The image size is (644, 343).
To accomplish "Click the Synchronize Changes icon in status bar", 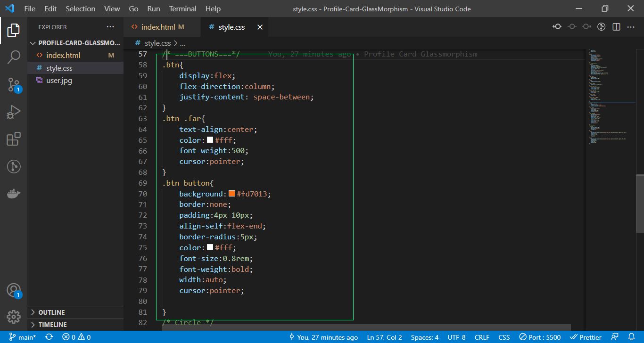I will (49, 337).
